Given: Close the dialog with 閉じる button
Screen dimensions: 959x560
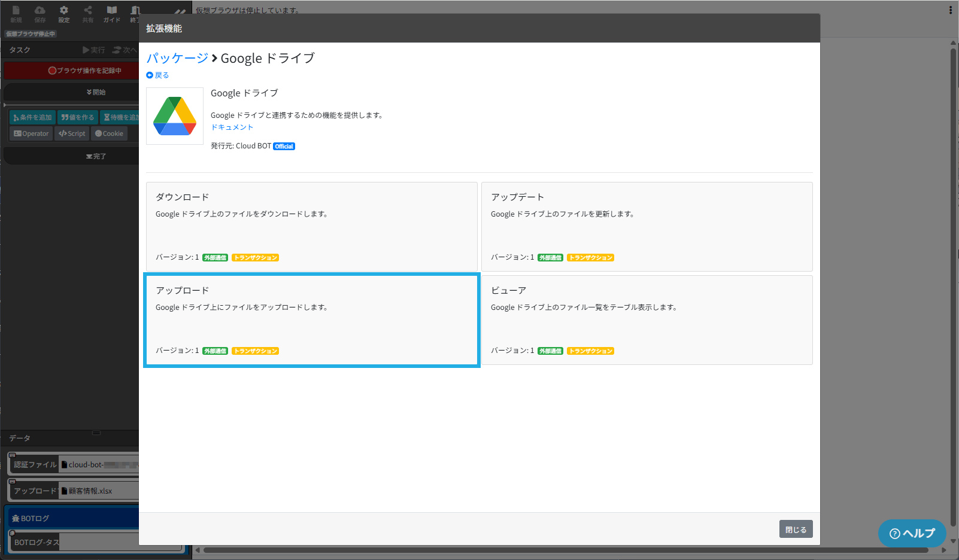Looking at the screenshot, I should 796,529.
